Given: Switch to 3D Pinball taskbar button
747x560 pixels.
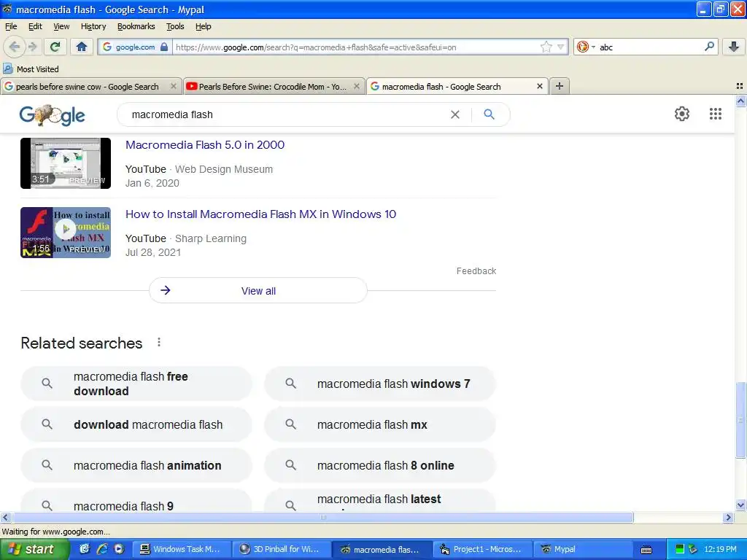Looking at the screenshot, I should (281, 550).
